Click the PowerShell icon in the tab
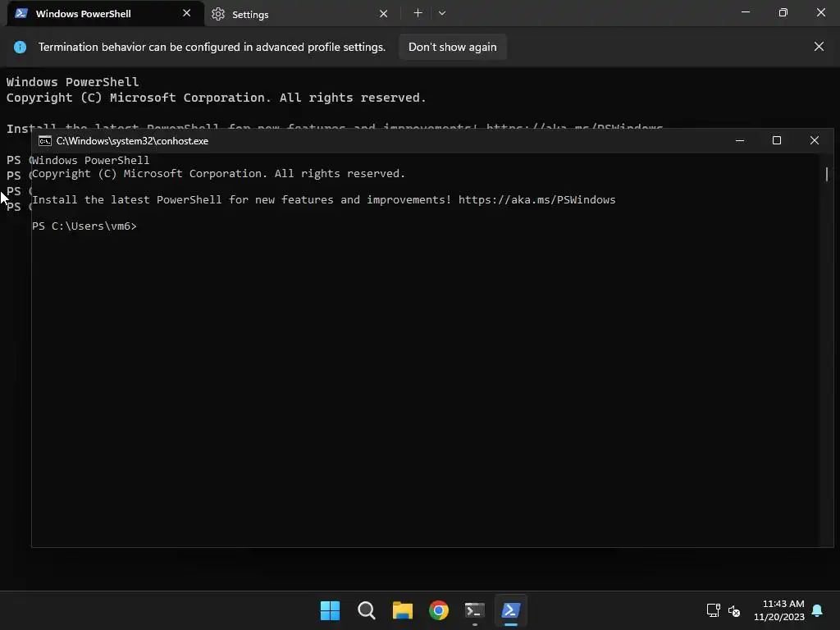Viewport: 840px width, 630px height. (x=21, y=13)
